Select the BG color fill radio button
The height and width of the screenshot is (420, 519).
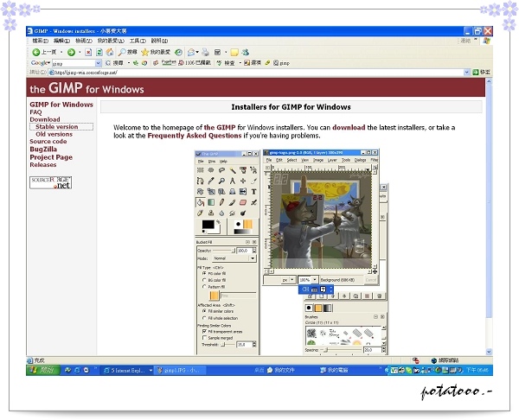(x=204, y=280)
